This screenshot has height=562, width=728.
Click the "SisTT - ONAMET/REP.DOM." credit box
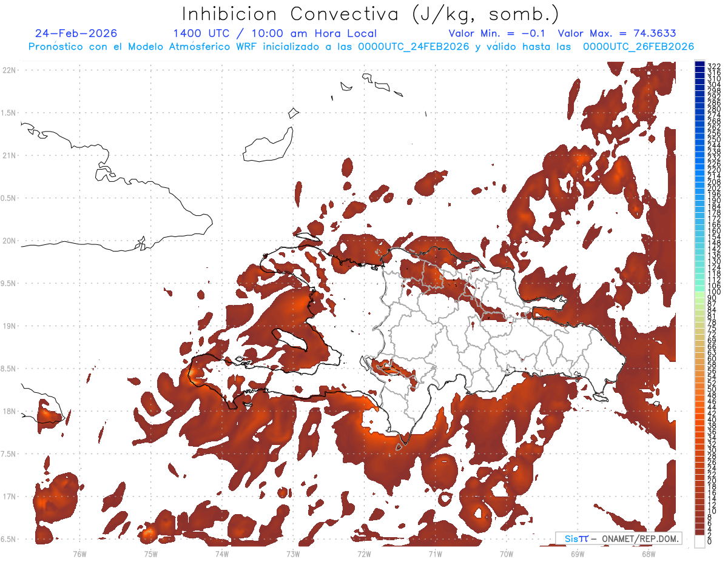click(618, 538)
